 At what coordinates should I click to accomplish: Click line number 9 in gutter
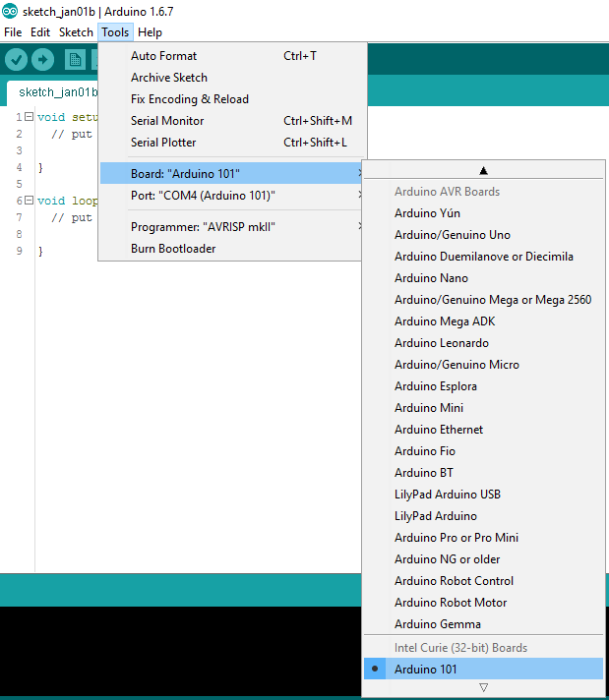19,251
